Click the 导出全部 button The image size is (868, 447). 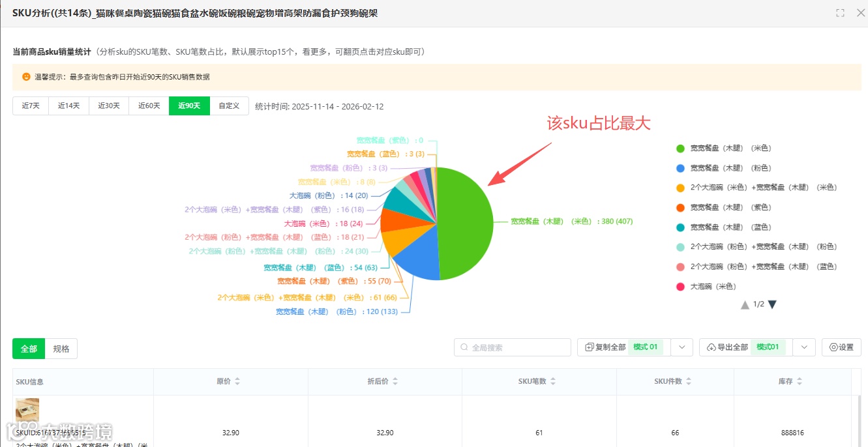[746, 347]
